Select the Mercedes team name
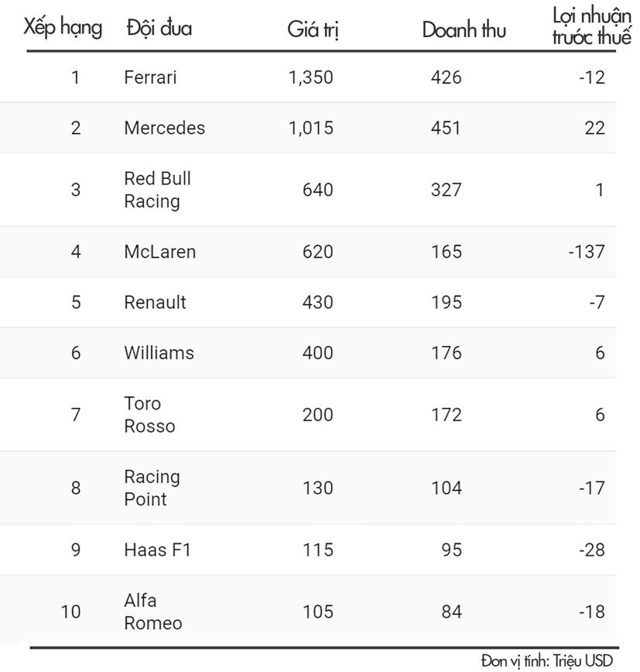This screenshot has width=640, height=672. coord(164,128)
